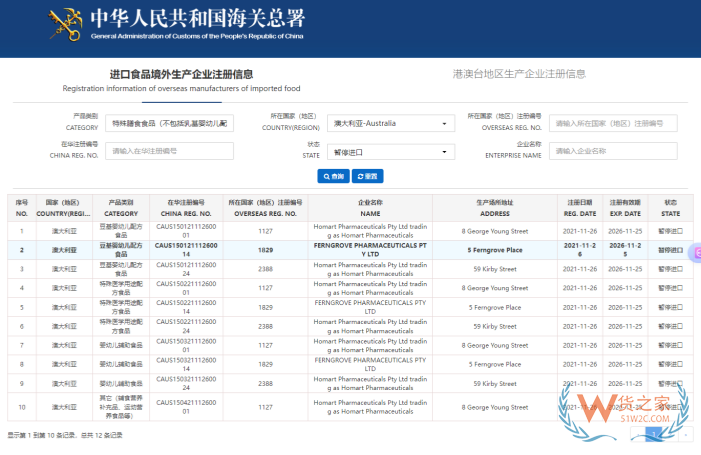
Task: Click row 1 Homart Pharmaceuticals company name
Action: (370, 231)
